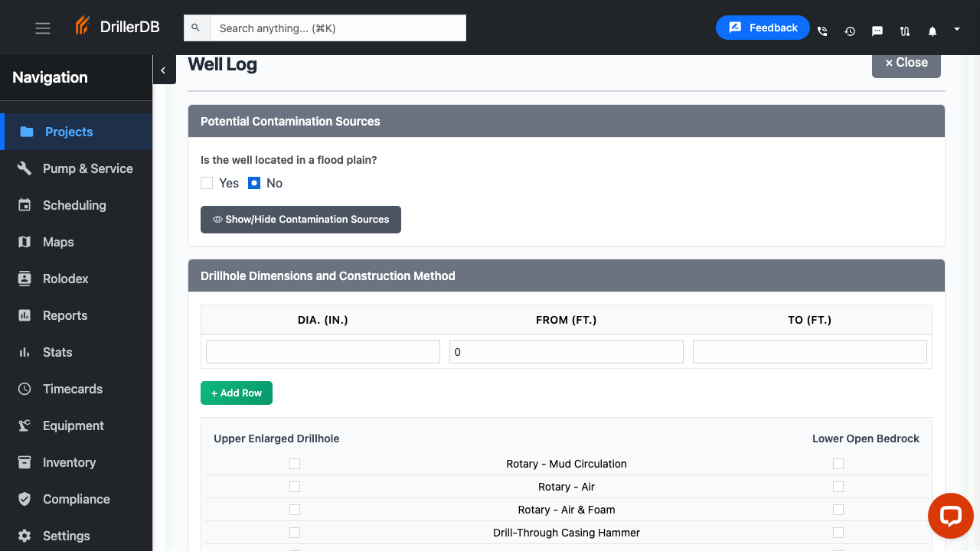Open the Timecards section
This screenshot has width=980, height=551.
click(x=73, y=389)
